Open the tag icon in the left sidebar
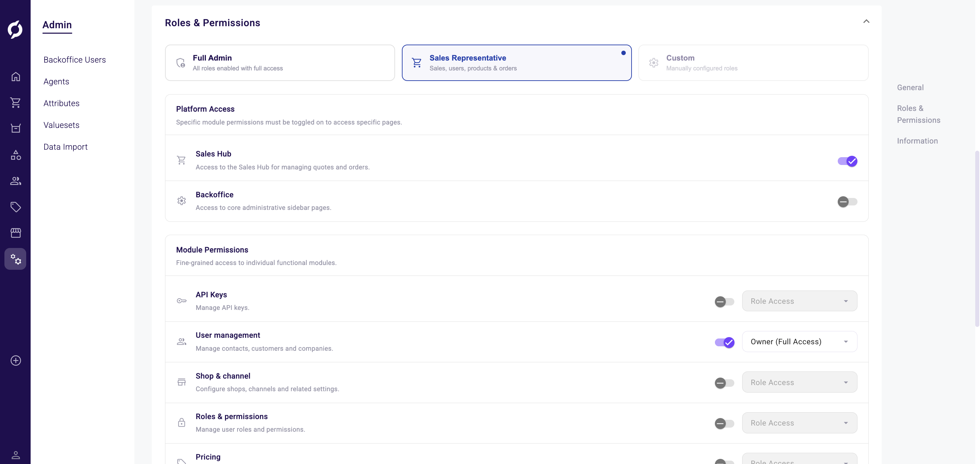Screen dimensions: 980x464 (x=16, y=207)
